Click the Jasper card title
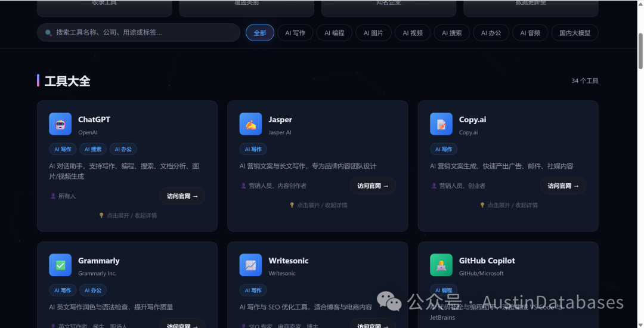 tap(280, 119)
